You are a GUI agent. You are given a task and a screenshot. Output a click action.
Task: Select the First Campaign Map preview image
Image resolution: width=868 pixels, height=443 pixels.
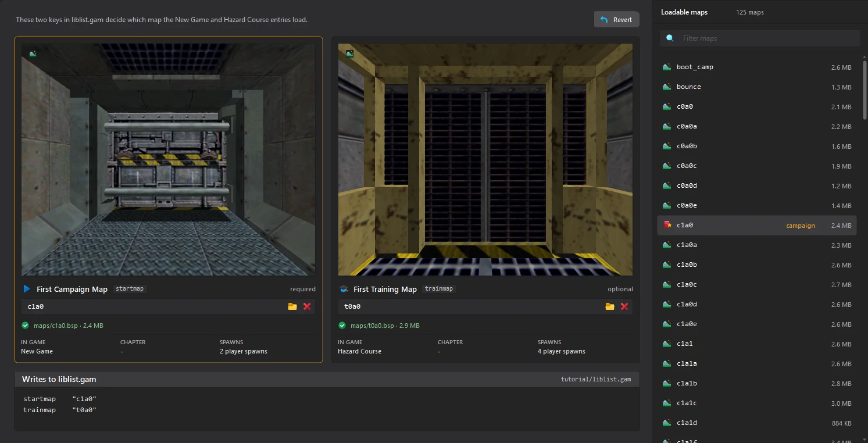[169, 159]
